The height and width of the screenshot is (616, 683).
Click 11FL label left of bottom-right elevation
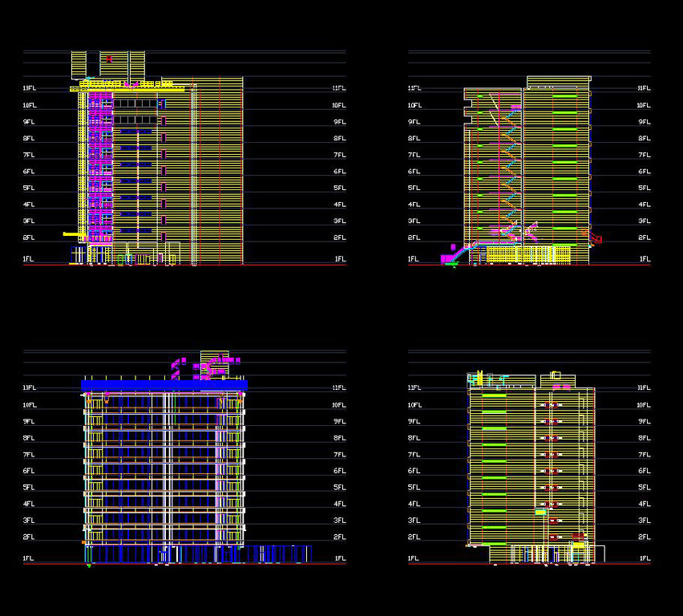pyautogui.click(x=414, y=387)
